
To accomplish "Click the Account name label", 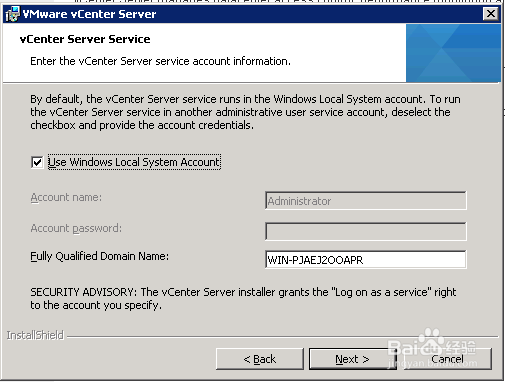I will [x=66, y=197].
